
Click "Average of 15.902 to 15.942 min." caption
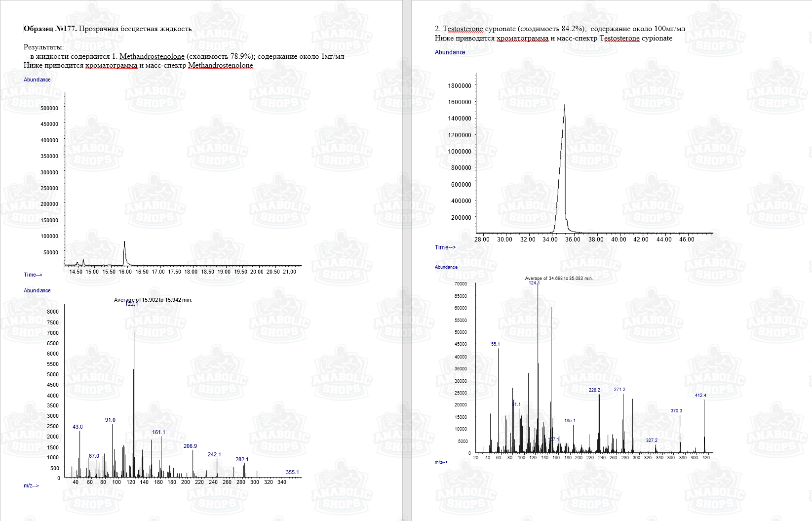pyautogui.click(x=153, y=300)
